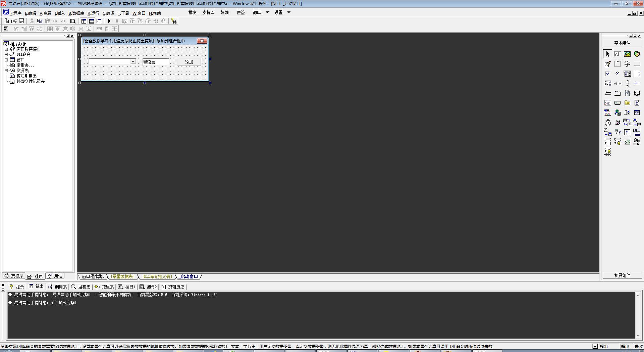Click the 添加 button on the form
The height and width of the screenshot is (352, 644).
coord(189,62)
